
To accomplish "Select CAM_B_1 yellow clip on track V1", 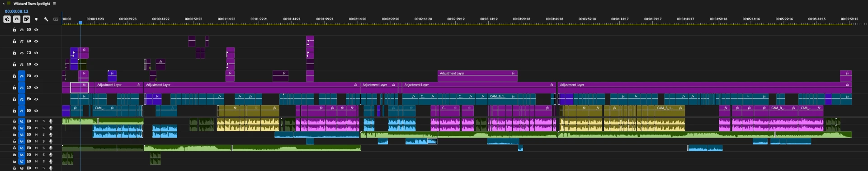I will click(x=670, y=111).
